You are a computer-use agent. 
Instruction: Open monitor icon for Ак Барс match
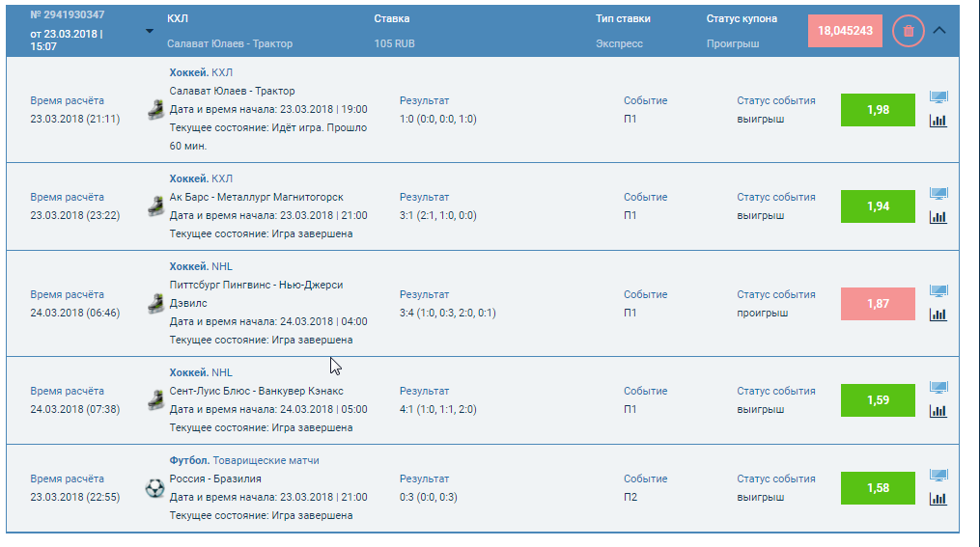pos(938,194)
